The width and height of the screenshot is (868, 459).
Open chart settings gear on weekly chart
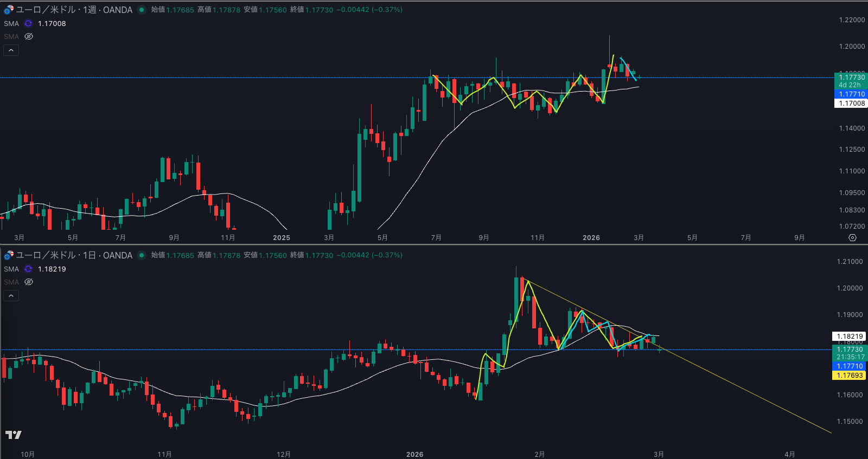tap(852, 238)
